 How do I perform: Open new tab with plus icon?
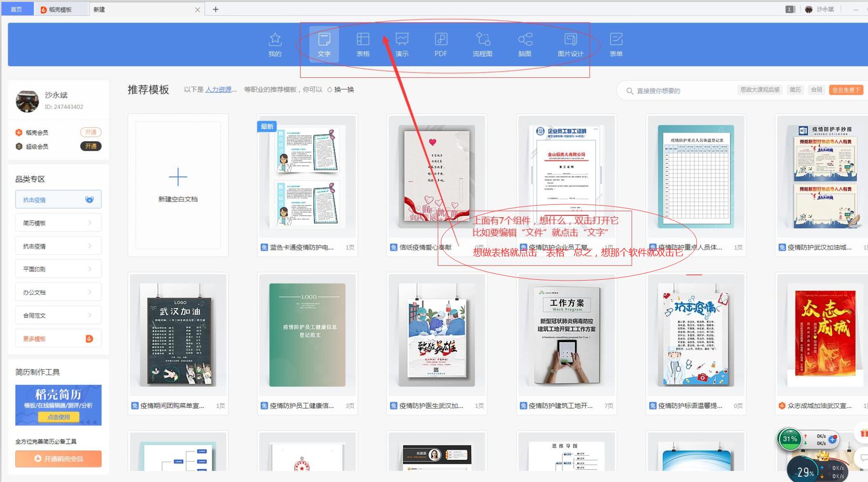(215, 9)
